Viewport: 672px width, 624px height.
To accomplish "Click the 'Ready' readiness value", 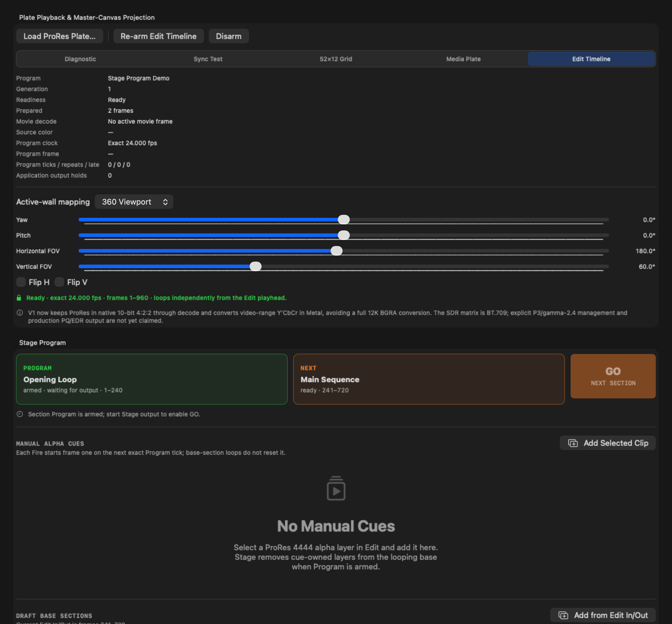I will (x=116, y=100).
